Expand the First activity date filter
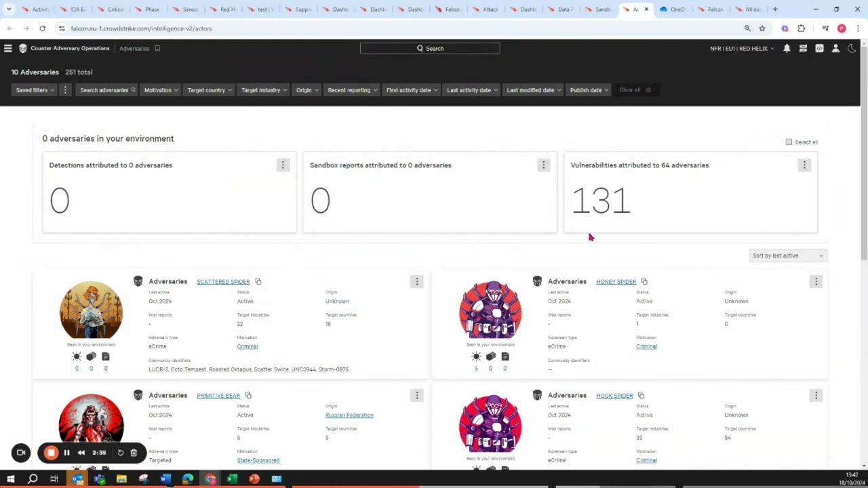Image resolution: width=868 pixels, height=488 pixels. coord(412,89)
